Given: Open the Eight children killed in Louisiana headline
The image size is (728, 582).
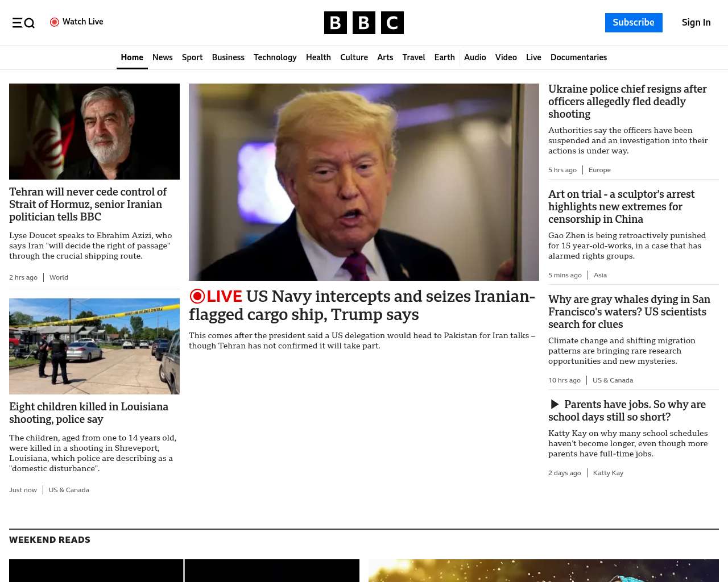Looking at the screenshot, I should 89,413.
